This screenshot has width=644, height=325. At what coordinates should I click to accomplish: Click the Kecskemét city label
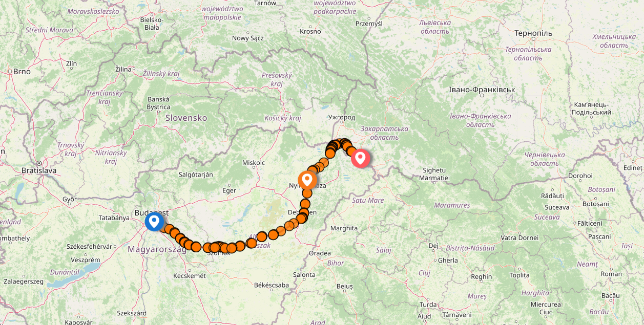coord(190,275)
